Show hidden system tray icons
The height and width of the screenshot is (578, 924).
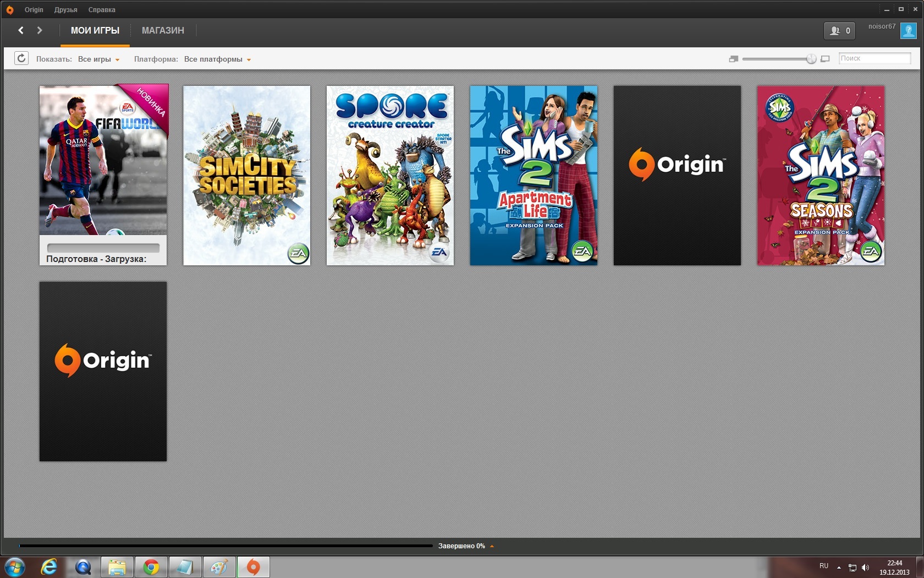[x=839, y=567]
